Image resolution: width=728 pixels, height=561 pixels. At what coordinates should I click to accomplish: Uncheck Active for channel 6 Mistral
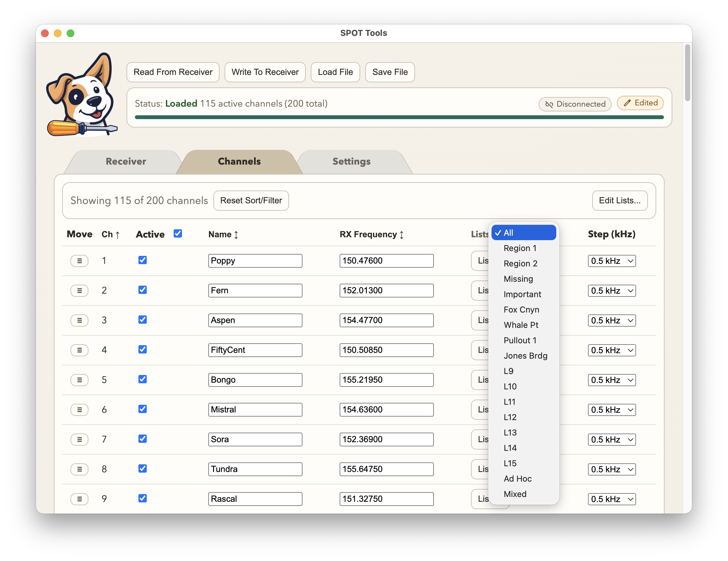142,409
